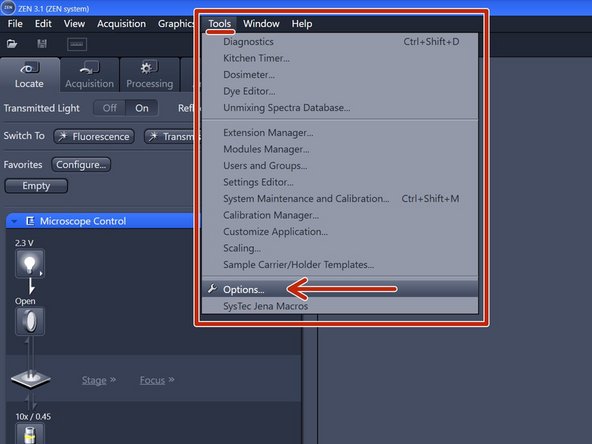Collapse the Microscope Control panel
This screenshot has height=444, width=592.
tap(14, 221)
